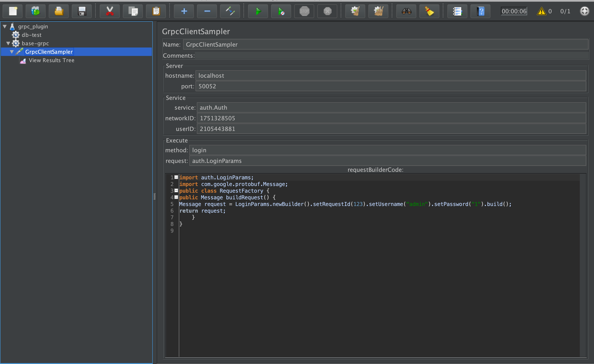Collapse the base-grpc thread group

[x=8, y=43]
